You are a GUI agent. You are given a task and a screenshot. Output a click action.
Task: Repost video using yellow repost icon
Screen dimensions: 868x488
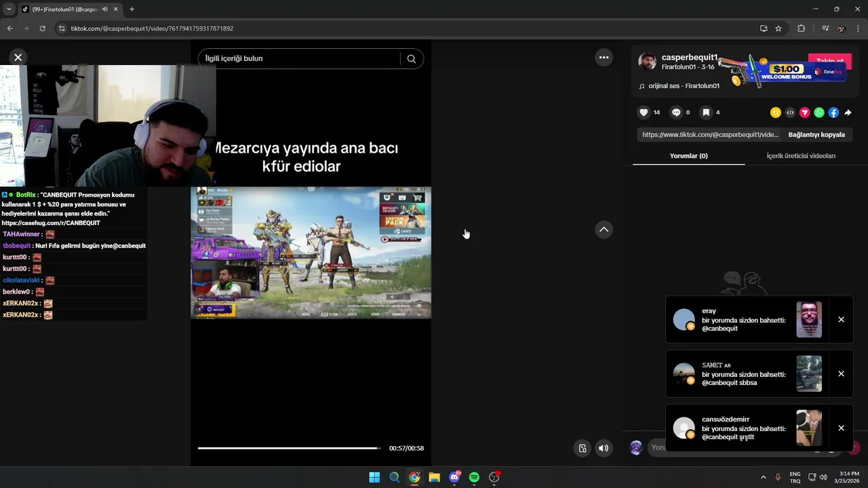pyautogui.click(x=776, y=113)
